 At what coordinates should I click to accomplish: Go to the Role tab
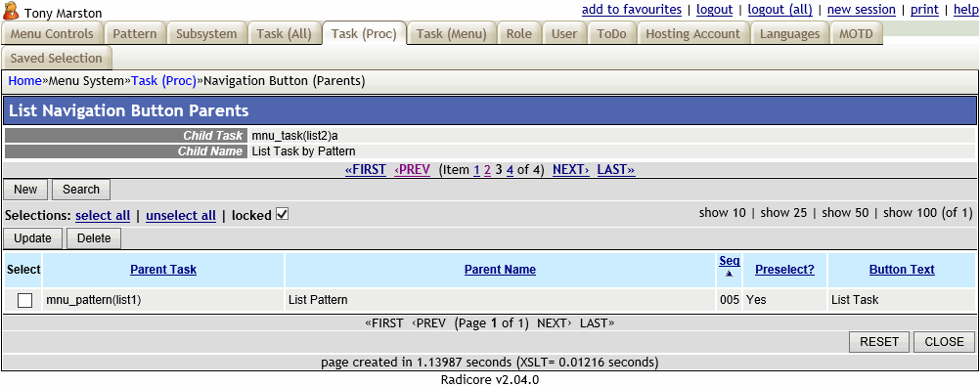(519, 34)
